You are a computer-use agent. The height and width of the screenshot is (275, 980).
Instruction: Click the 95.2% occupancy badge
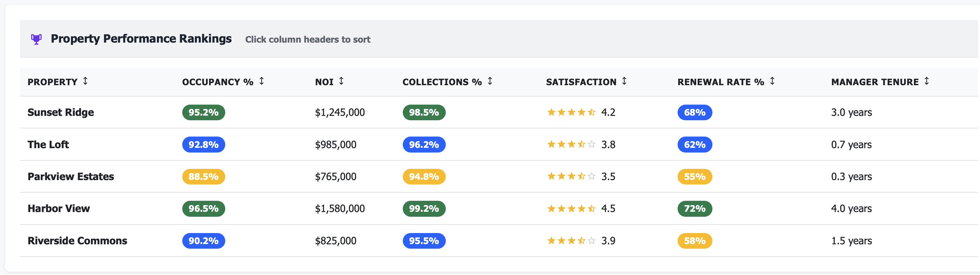click(x=204, y=112)
